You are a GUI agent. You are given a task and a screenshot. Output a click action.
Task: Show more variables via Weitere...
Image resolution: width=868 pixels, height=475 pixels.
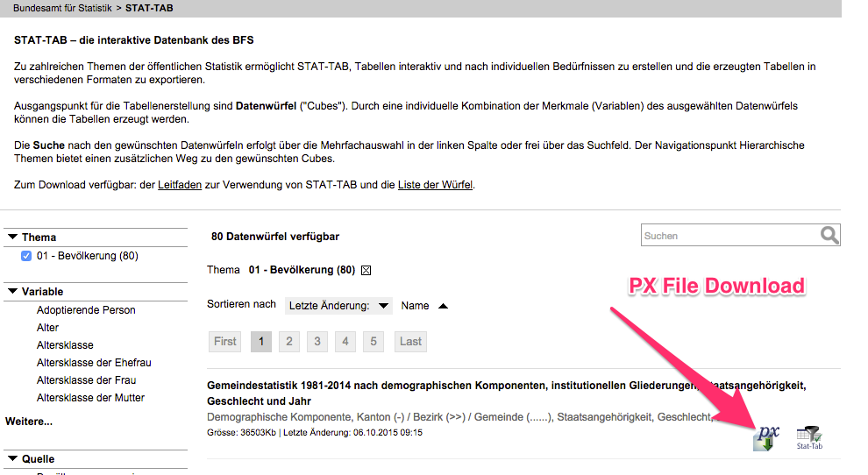click(29, 422)
